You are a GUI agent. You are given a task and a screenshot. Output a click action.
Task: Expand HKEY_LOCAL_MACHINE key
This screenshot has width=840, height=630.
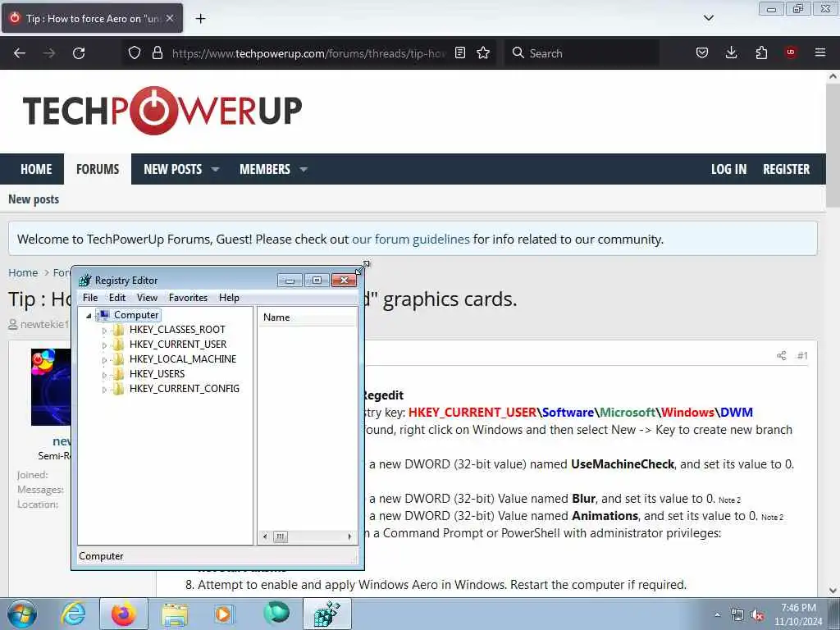coord(104,360)
